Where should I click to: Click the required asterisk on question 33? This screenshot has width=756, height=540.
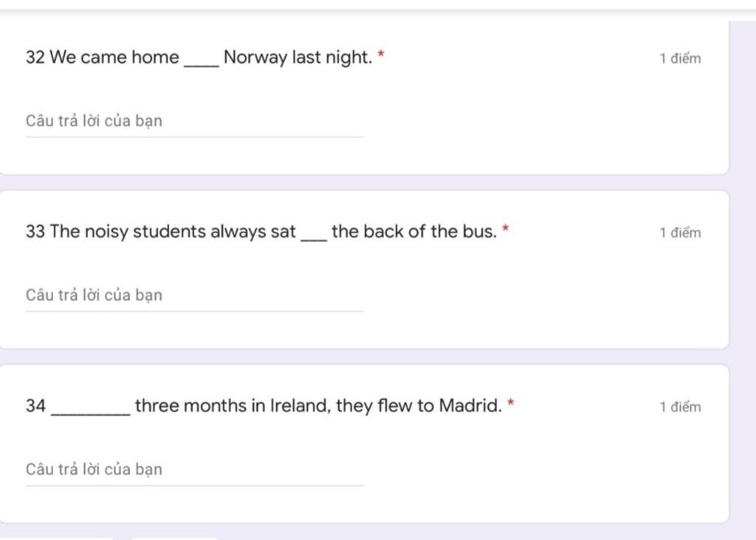(505, 228)
